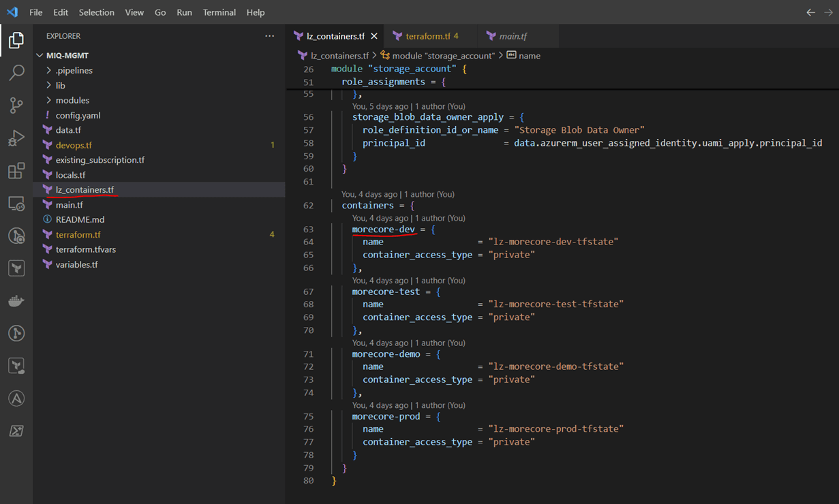Image resolution: width=839 pixels, height=504 pixels.
Task: Click the go back arrow in title bar
Action: [x=810, y=12]
